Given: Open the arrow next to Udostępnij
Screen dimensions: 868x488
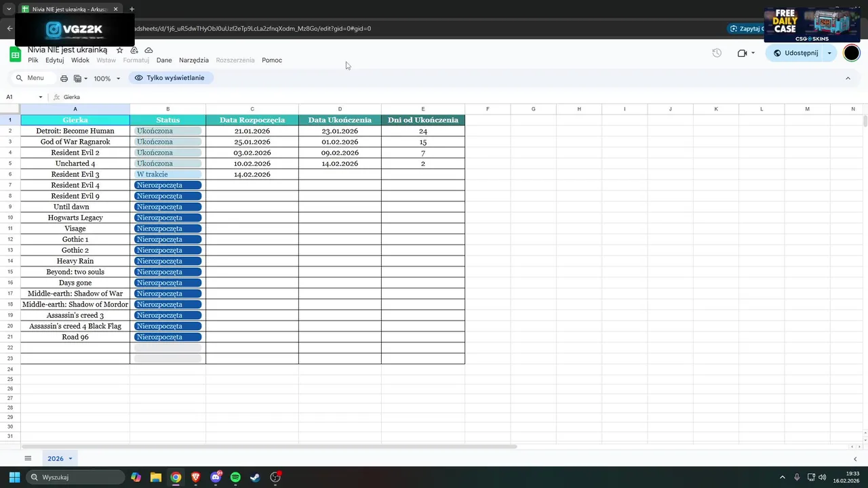Looking at the screenshot, I should pos(829,53).
